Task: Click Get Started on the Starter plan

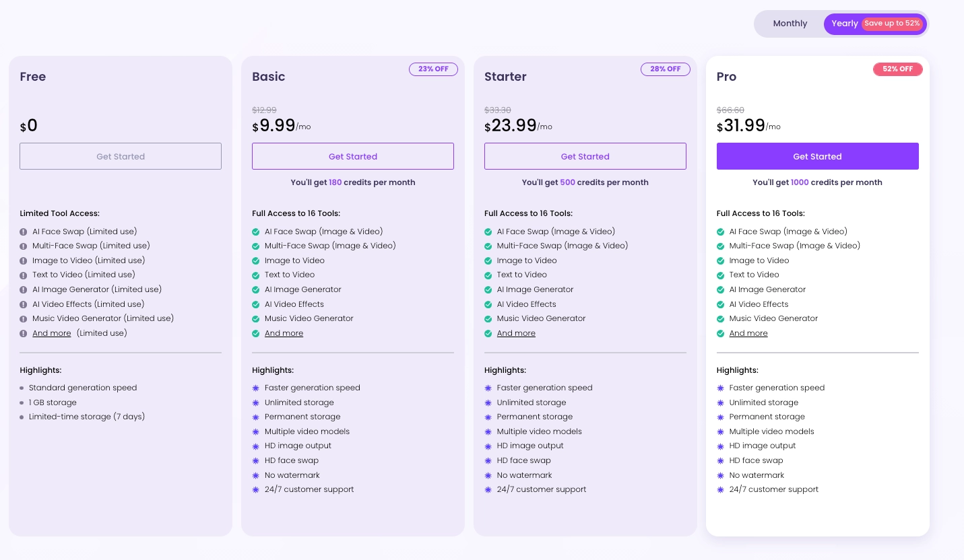Action: 585,156
